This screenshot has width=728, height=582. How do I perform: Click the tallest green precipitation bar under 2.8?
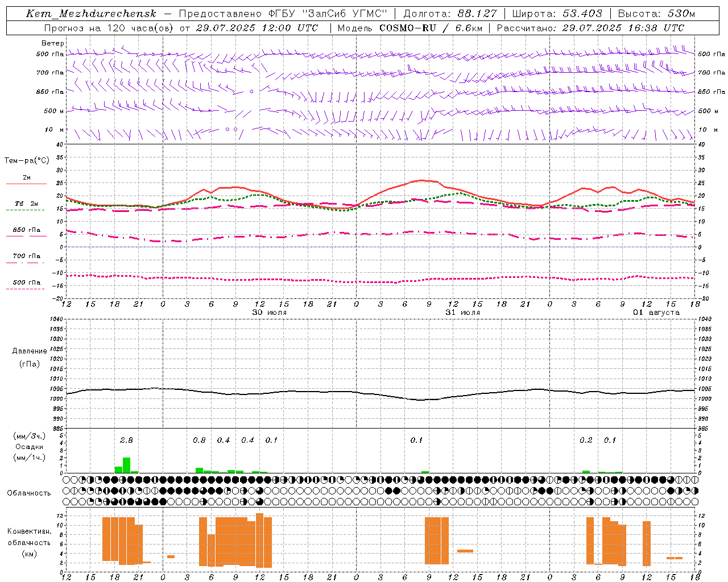tap(127, 465)
